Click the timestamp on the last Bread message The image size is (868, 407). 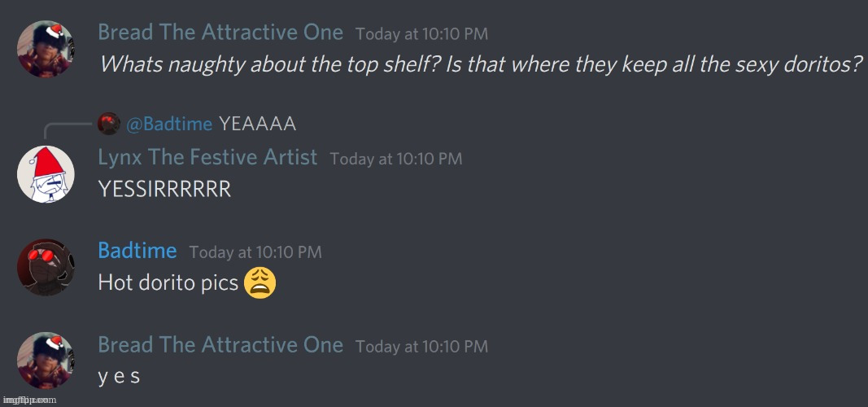(x=422, y=347)
